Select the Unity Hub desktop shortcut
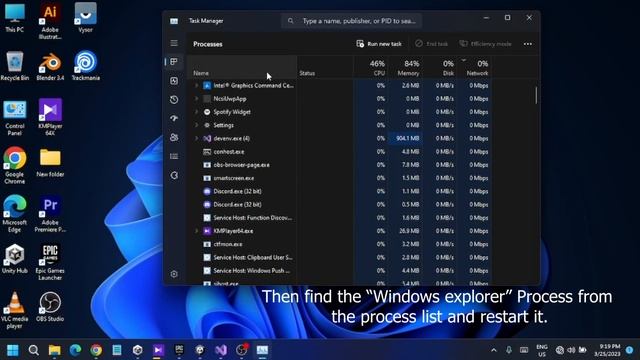The height and width of the screenshot is (360, 640). click(x=15, y=259)
